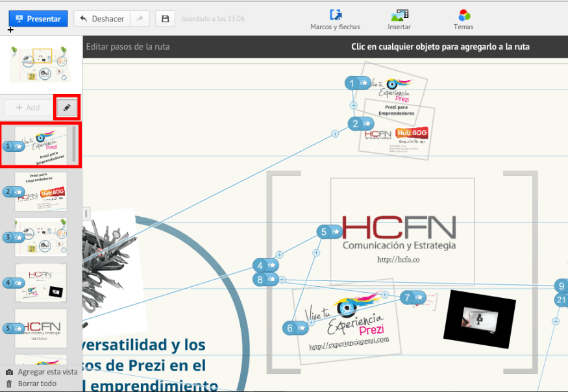Select path step 5 thumbnail in sidebar
Viewport: 568px width, 392px height.
[x=40, y=328]
